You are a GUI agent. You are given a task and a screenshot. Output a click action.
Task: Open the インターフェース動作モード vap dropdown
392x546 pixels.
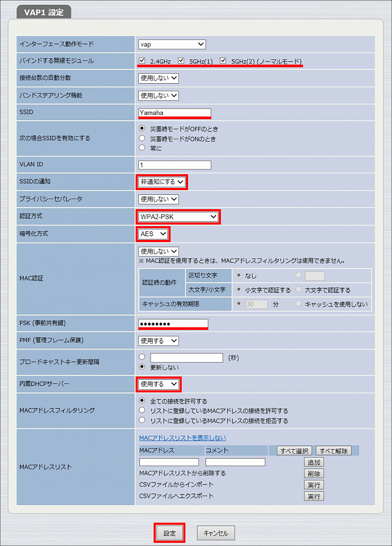tap(172, 44)
